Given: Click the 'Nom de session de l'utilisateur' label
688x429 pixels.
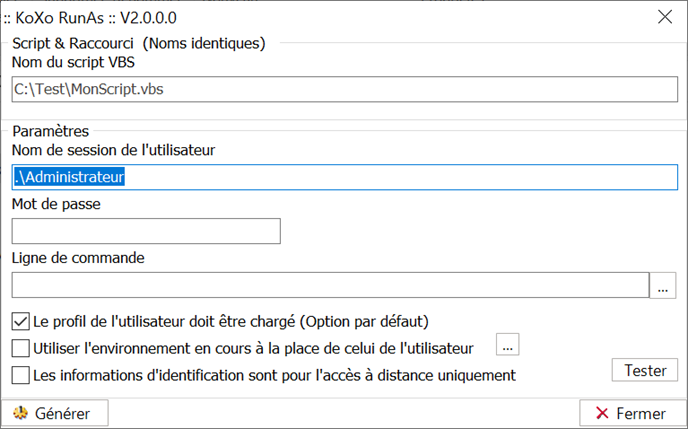Looking at the screenshot, I should pos(114,150).
